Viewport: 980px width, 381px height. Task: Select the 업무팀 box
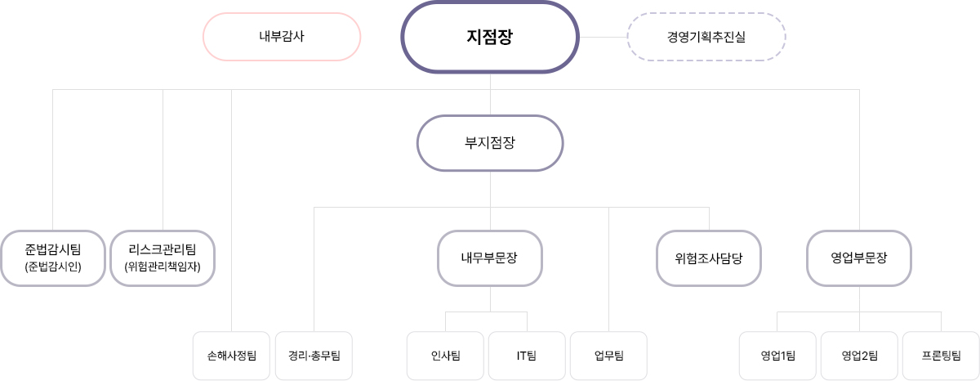pos(608,356)
